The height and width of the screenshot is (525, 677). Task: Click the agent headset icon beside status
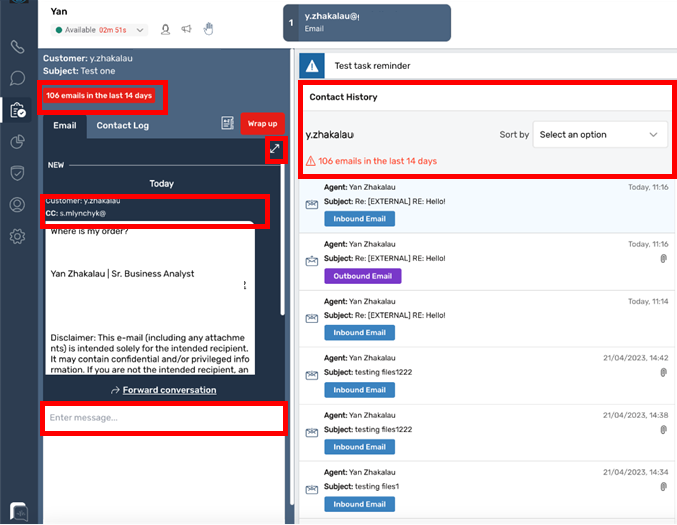(x=165, y=30)
